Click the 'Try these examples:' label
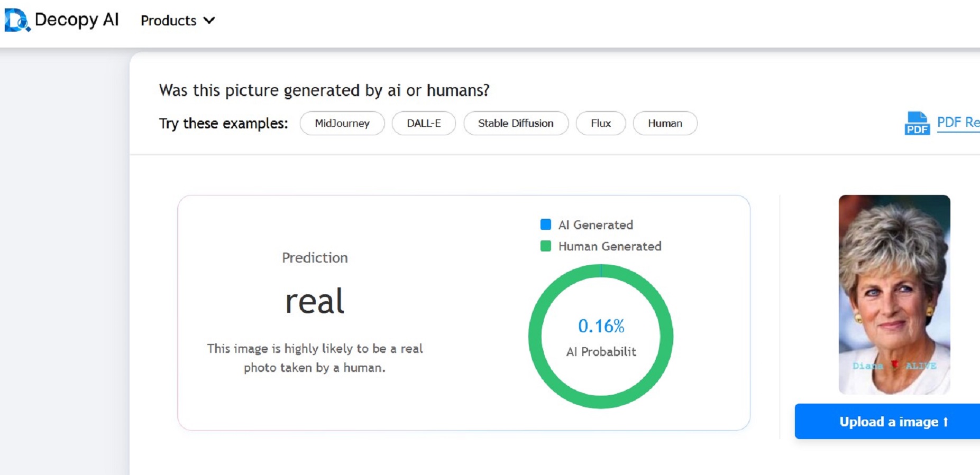The image size is (980, 475). 223,124
